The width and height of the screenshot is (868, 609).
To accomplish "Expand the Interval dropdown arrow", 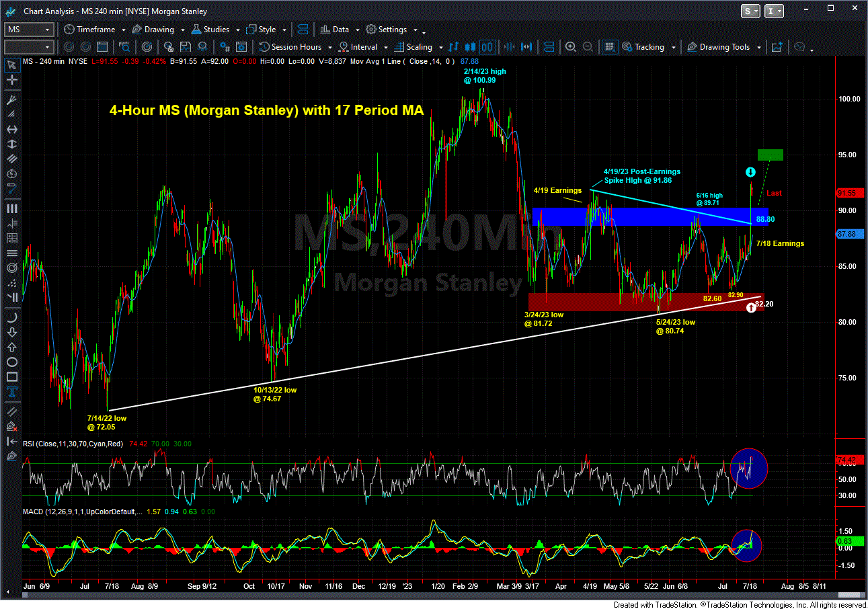I will coord(385,48).
